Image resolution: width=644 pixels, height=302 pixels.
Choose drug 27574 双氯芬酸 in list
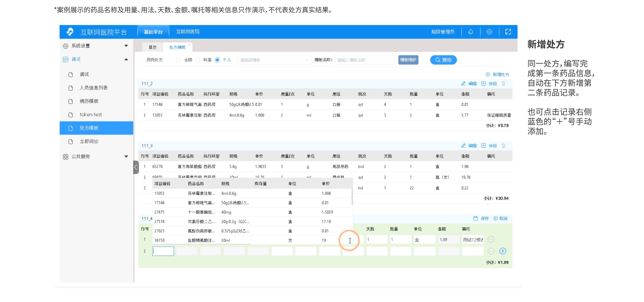pyautogui.click(x=252, y=221)
